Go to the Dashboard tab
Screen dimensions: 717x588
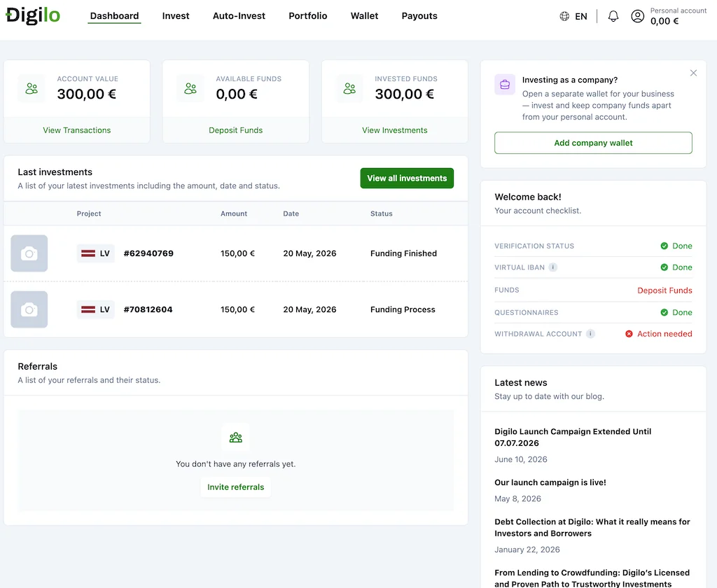114,16
